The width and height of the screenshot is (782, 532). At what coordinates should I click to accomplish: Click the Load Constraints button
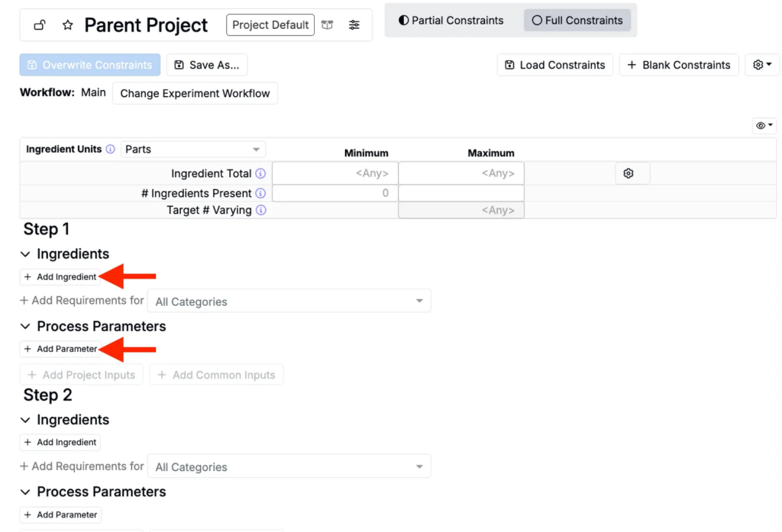tap(554, 65)
